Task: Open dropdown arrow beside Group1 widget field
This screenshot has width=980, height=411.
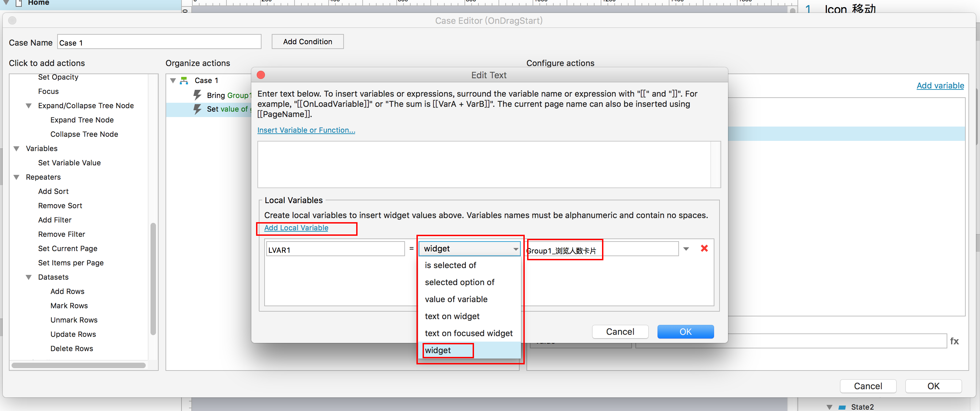Action: (686, 249)
